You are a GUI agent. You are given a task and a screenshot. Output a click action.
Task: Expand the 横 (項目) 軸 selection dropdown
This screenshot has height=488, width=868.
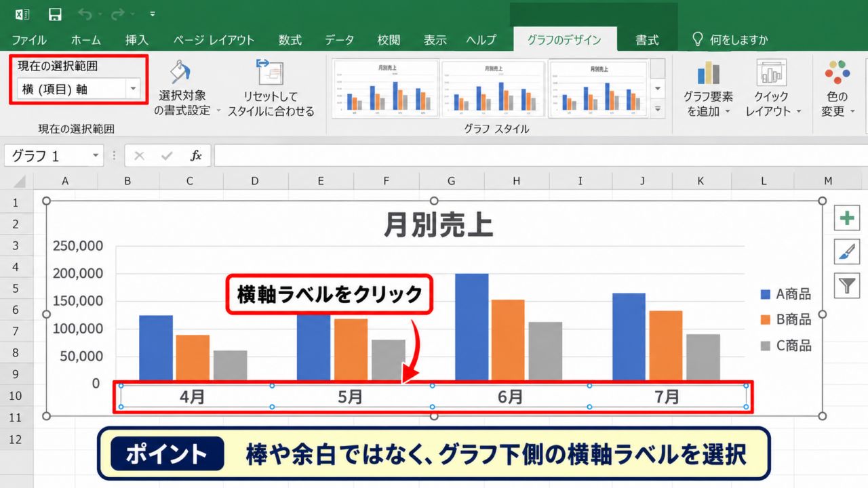tap(133, 89)
